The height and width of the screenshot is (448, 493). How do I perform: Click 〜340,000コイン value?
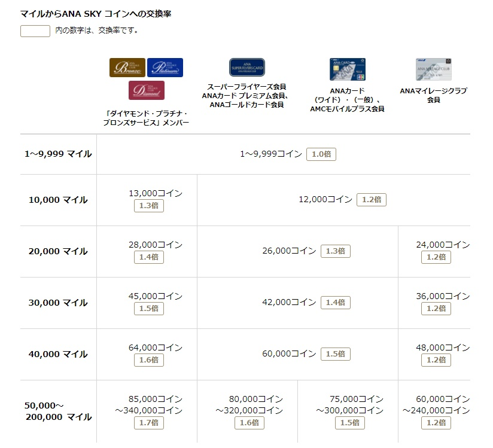coord(149,410)
